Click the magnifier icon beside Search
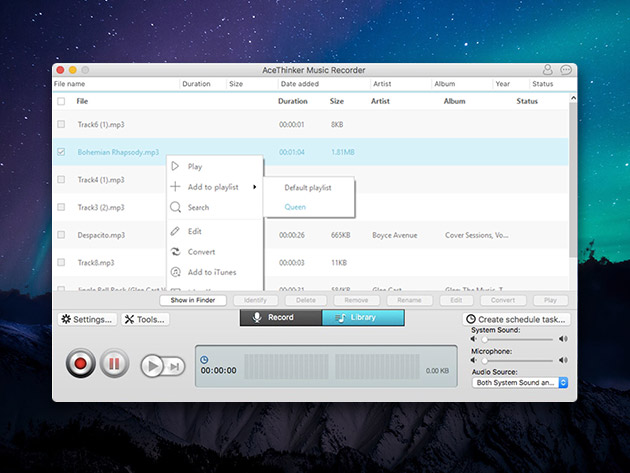This screenshot has width=630, height=473. [176, 207]
